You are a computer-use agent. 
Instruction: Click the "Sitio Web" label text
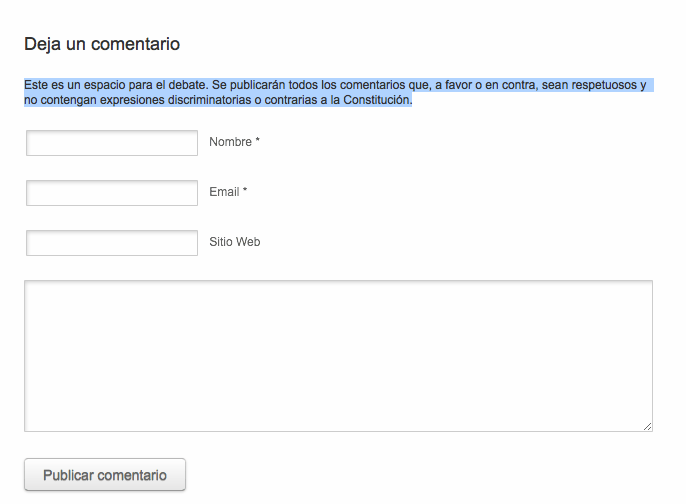pos(234,242)
